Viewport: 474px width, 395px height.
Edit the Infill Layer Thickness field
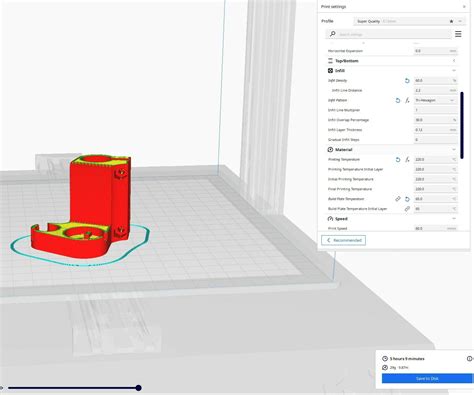(x=435, y=130)
